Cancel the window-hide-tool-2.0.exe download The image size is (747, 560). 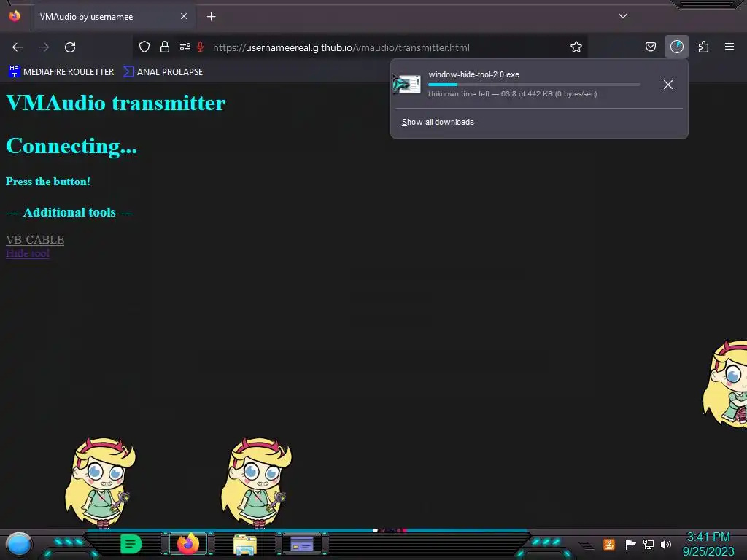coord(668,85)
